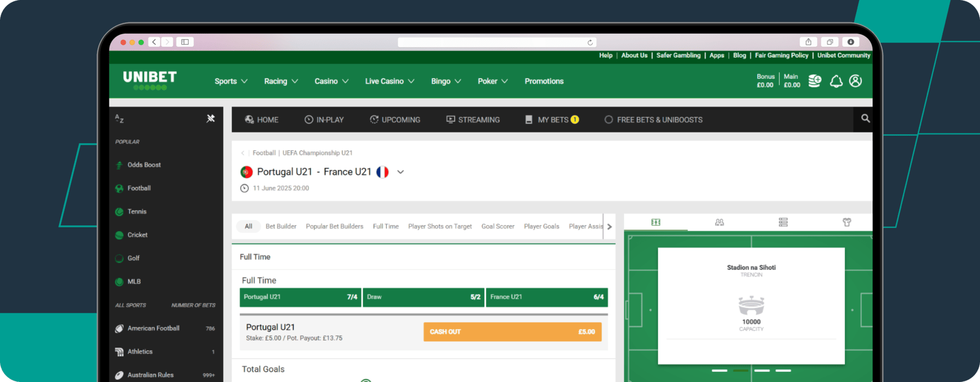The height and width of the screenshot is (382, 980).
Task: Open Free Bets & Uniboosts tab
Action: [x=653, y=120]
